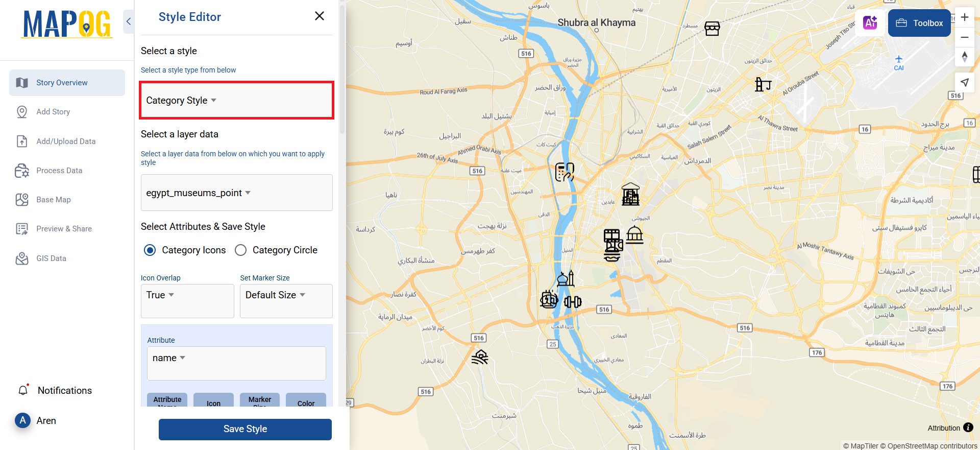The height and width of the screenshot is (450, 980).
Task: Zoom out on the map
Action: (x=965, y=37)
